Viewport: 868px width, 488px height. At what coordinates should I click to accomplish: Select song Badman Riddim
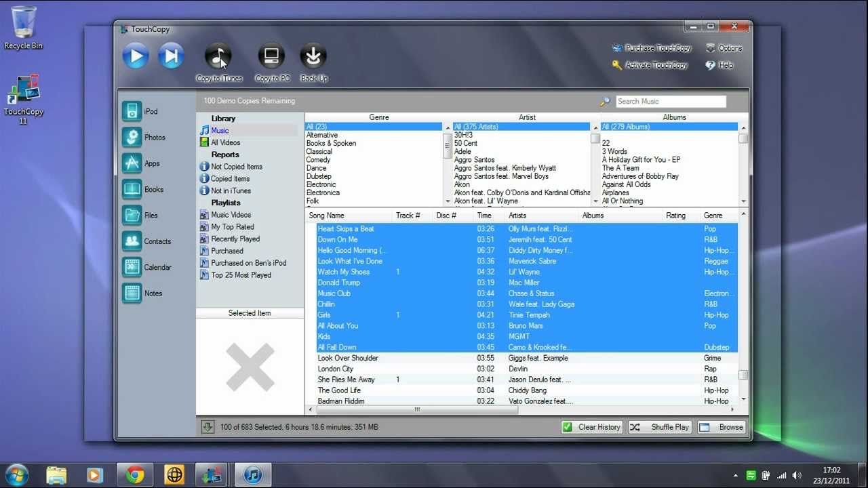tap(341, 401)
